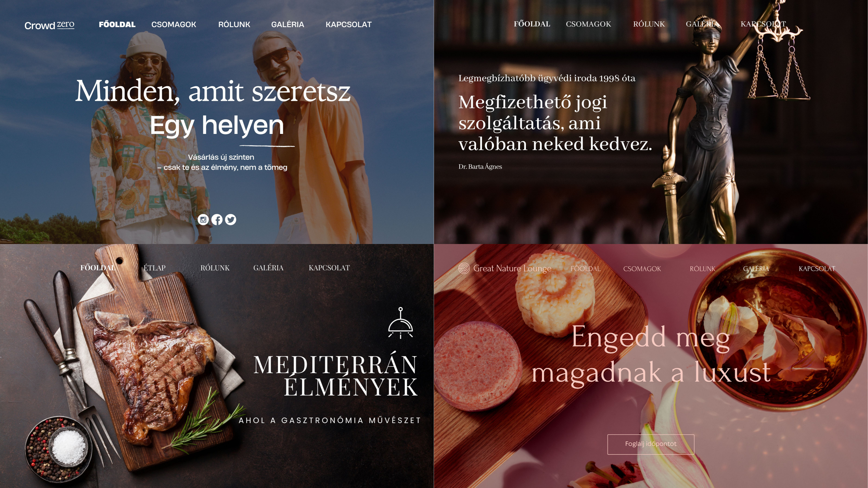Open CSOMAGOK in the lounge navigation
Viewport: 868px width, 488px height.
point(642,269)
